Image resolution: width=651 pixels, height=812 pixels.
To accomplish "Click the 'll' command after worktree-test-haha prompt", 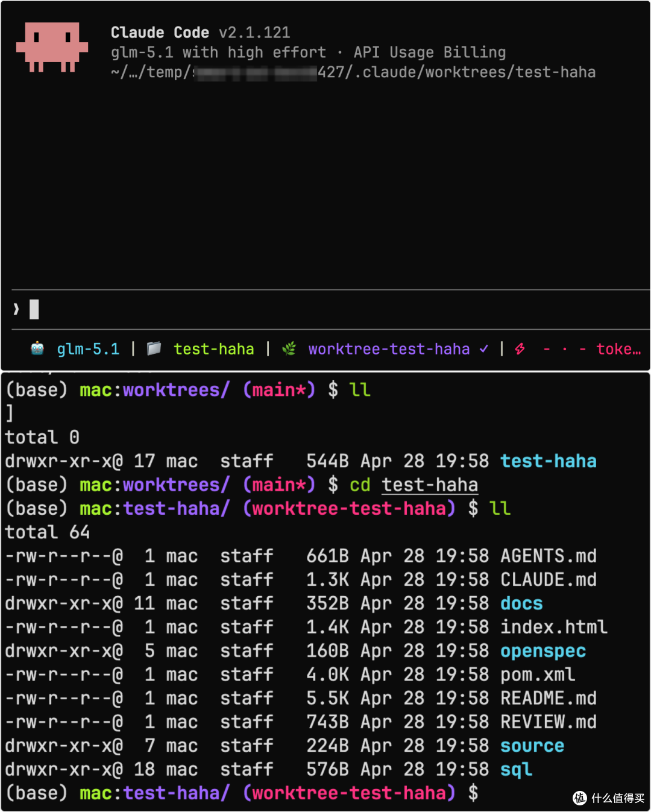I will pyautogui.click(x=500, y=508).
